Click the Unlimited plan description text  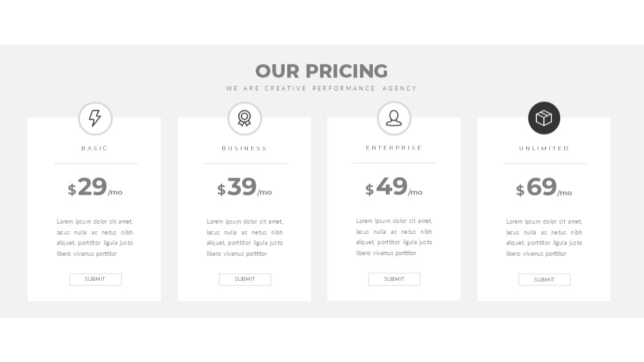(x=544, y=238)
